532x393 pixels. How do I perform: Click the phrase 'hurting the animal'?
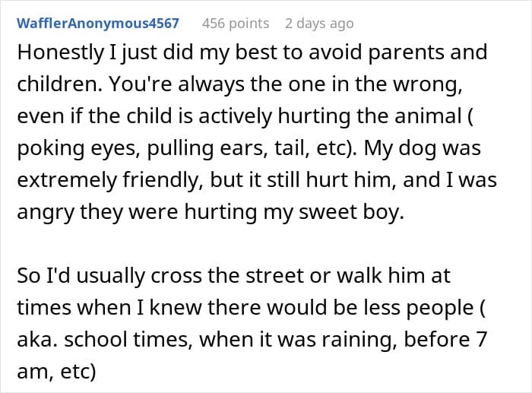click(x=370, y=116)
